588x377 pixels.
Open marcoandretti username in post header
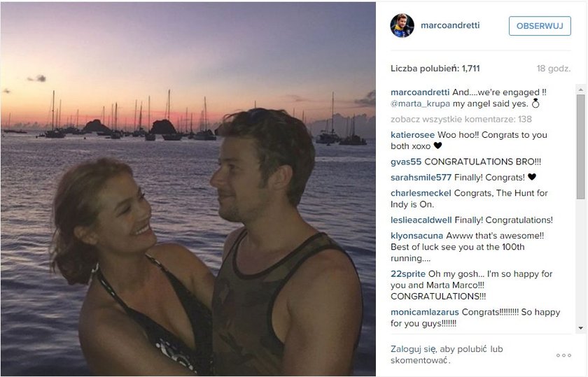(450, 25)
